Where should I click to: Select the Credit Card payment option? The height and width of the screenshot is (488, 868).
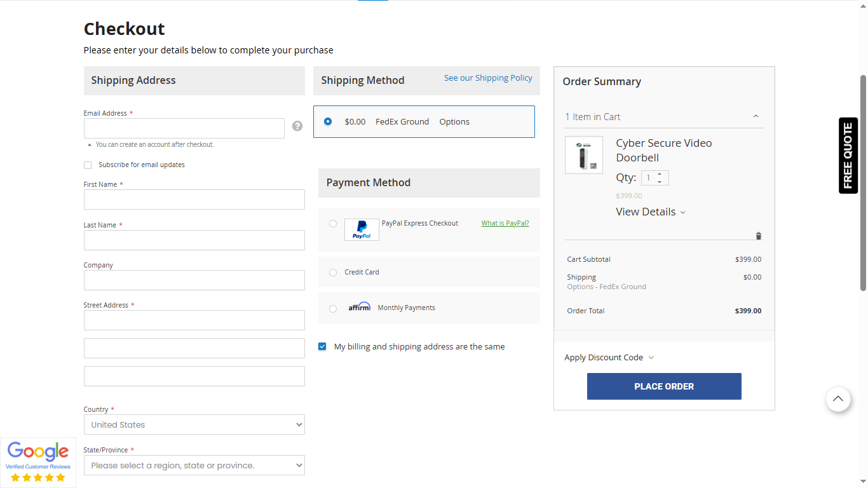coord(333,273)
